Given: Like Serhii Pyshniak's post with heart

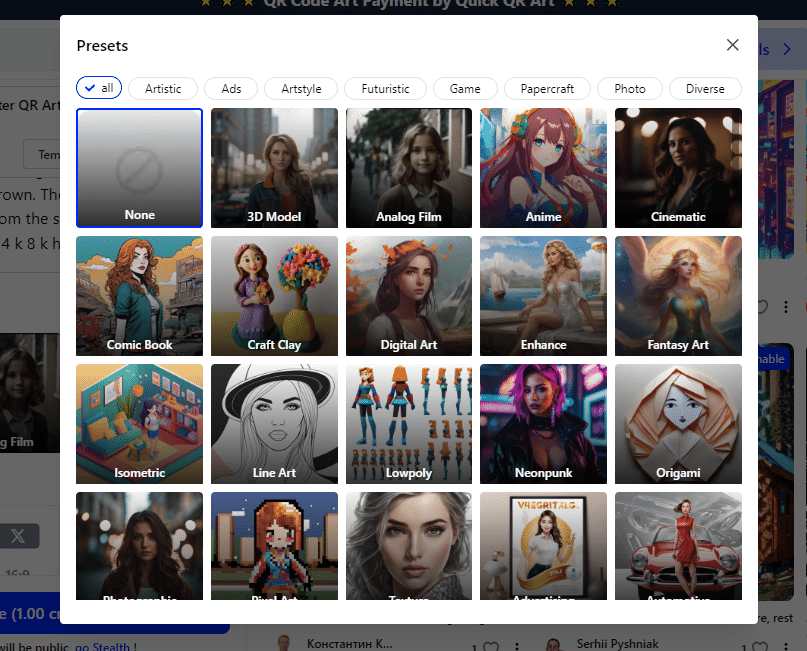Looking at the screenshot, I should tap(760, 646).
